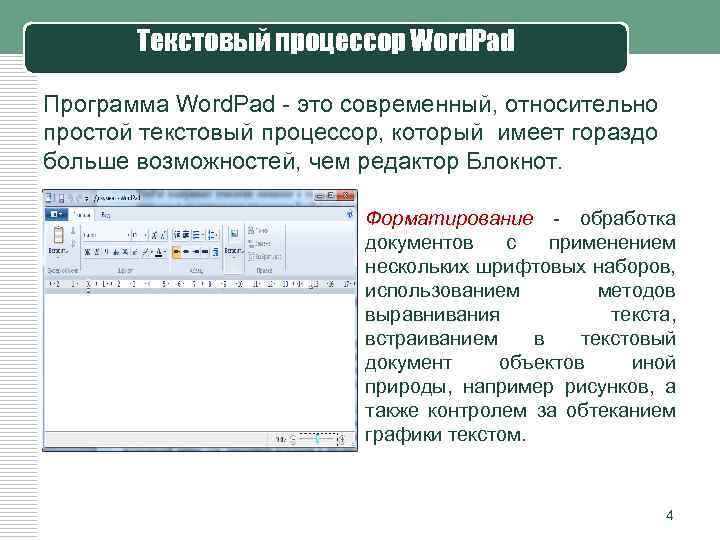Click inside the blank WordPad document area
Viewport: 720px width, 540px height.
[x=200, y=360]
